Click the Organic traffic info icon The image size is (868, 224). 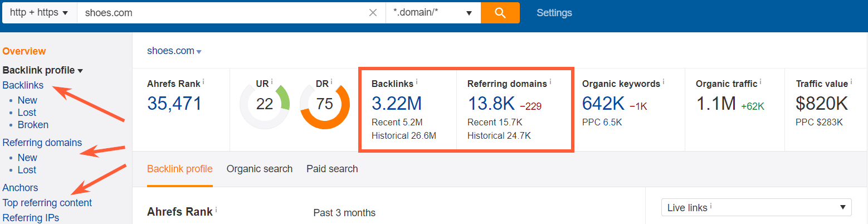pos(761,81)
